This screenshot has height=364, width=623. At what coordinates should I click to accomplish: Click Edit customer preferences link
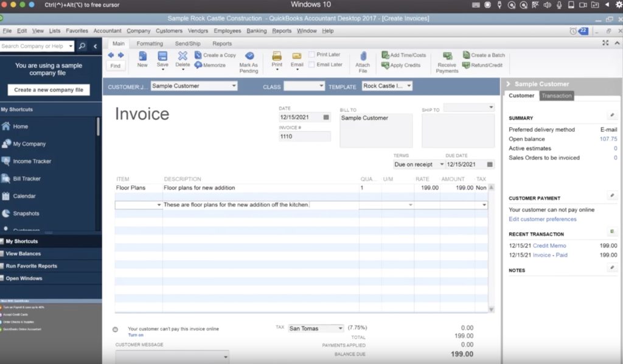coord(542,219)
